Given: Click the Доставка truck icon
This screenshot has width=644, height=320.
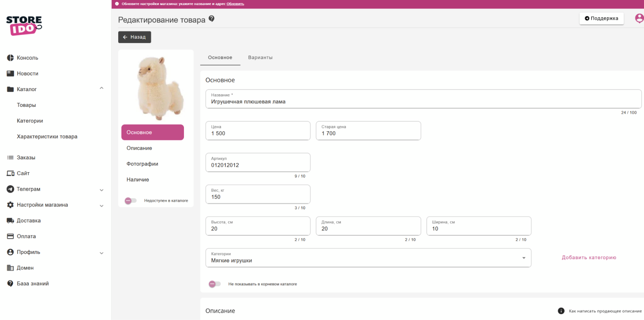Looking at the screenshot, I should 10,221.
